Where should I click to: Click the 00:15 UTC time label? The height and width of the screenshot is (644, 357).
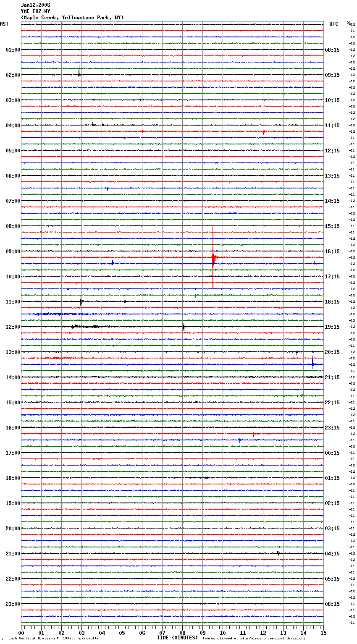(332, 453)
